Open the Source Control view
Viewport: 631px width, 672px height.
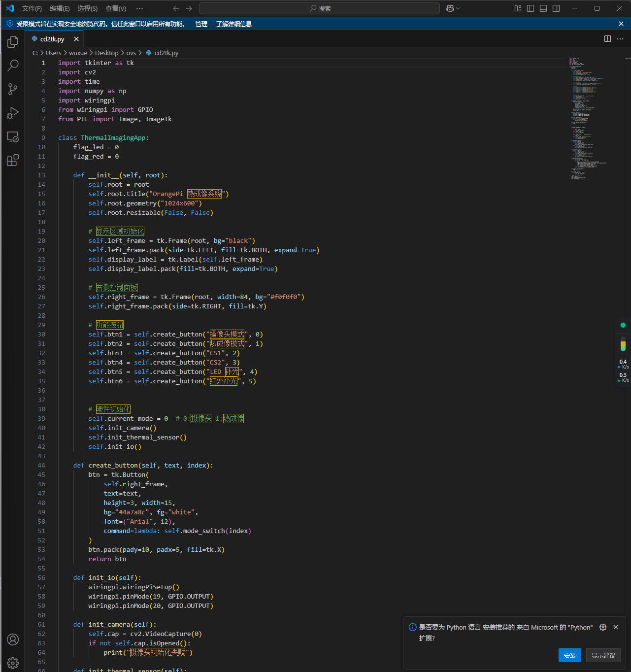[x=13, y=89]
